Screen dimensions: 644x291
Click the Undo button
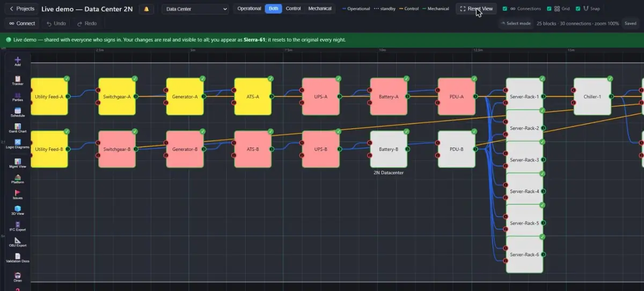pyautogui.click(x=56, y=24)
